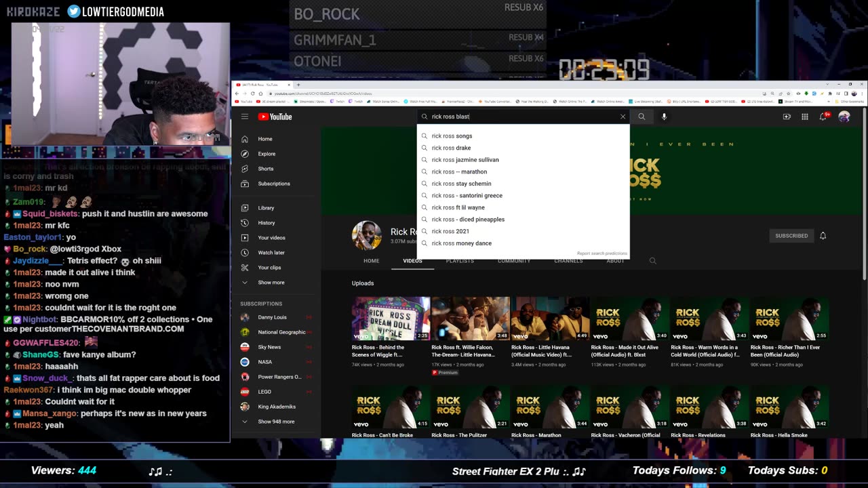The image size is (868, 488).
Task: Open Made it Out Alive thumbnail
Action: (630, 319)
